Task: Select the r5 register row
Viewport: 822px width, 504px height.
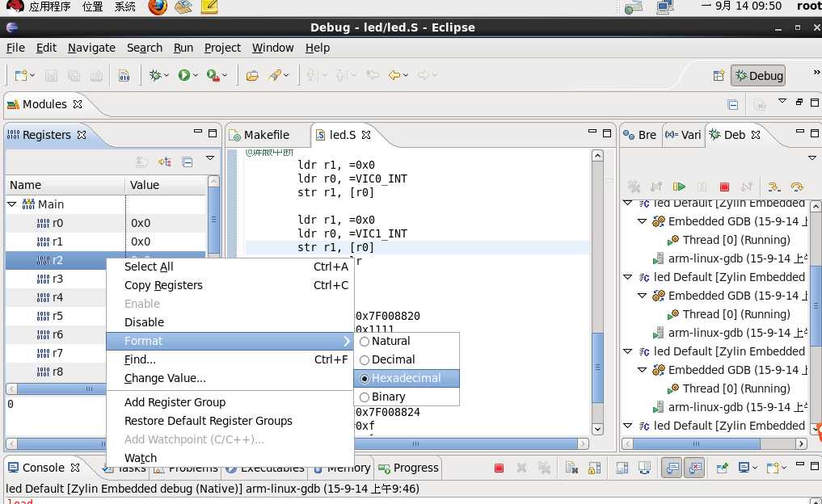Action: click(57, 317)
